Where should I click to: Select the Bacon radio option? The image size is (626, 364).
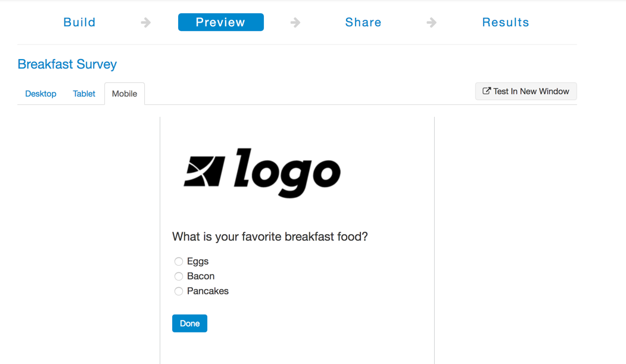(179, 276)
